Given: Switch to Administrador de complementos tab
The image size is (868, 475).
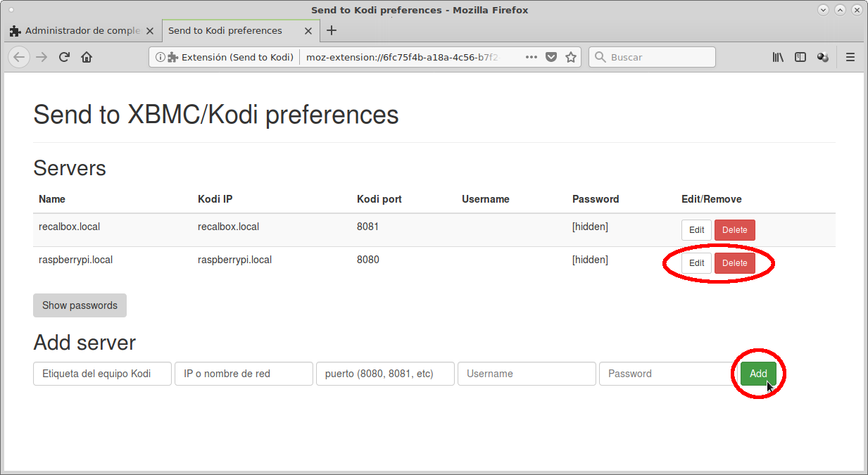Looking at the screenshot, I should tap(76, 31).
